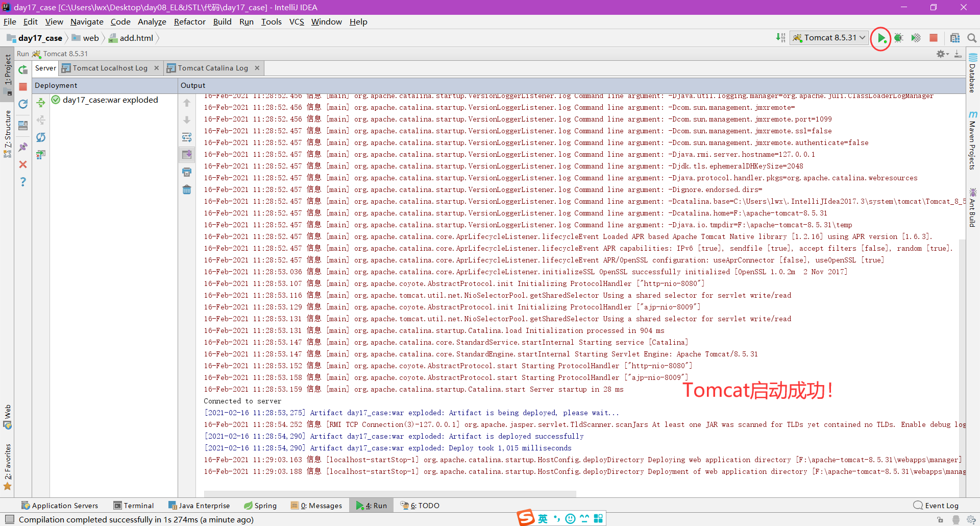This screenshot has height=526, width=980.
Task: Toggle the Database tool window
Action: (x=973, y=73)
